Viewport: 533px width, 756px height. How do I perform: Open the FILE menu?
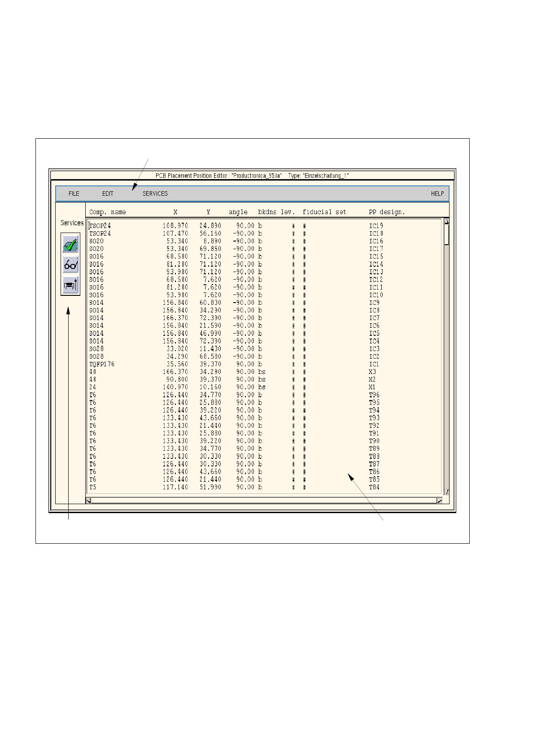click(x=74, y=193)
